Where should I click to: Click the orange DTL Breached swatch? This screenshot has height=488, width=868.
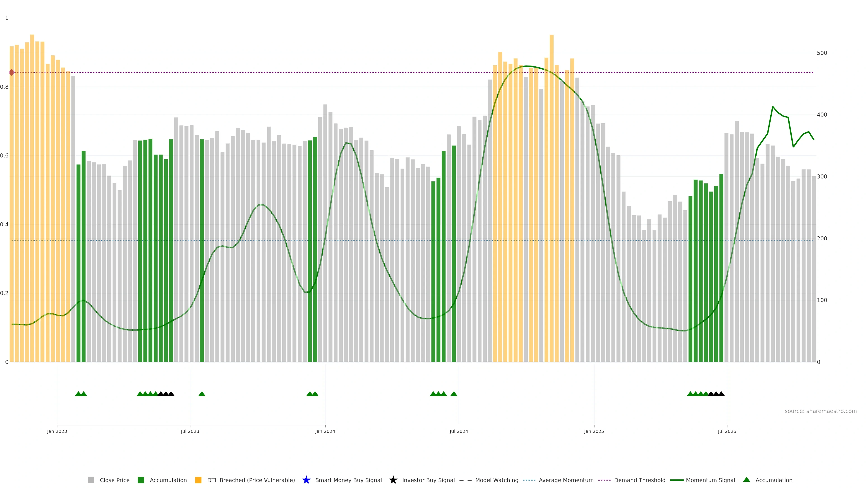(x=198, y=480)
